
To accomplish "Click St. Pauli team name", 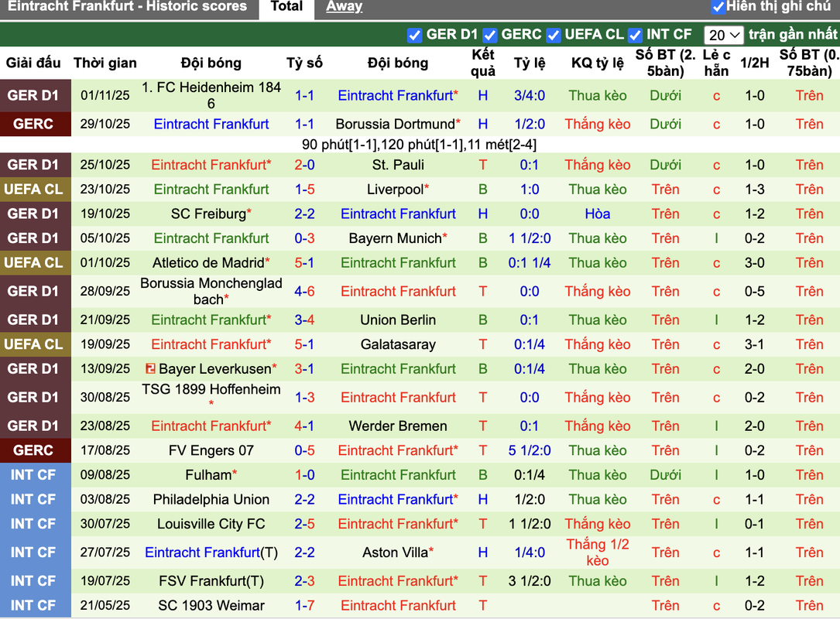I will point(398,165).
